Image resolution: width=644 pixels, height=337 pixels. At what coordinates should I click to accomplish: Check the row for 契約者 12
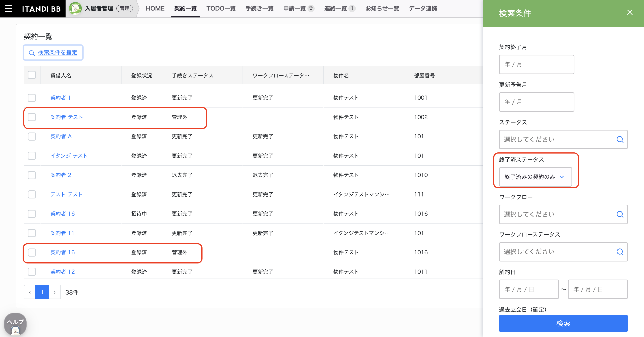click(x=32, y=272)
